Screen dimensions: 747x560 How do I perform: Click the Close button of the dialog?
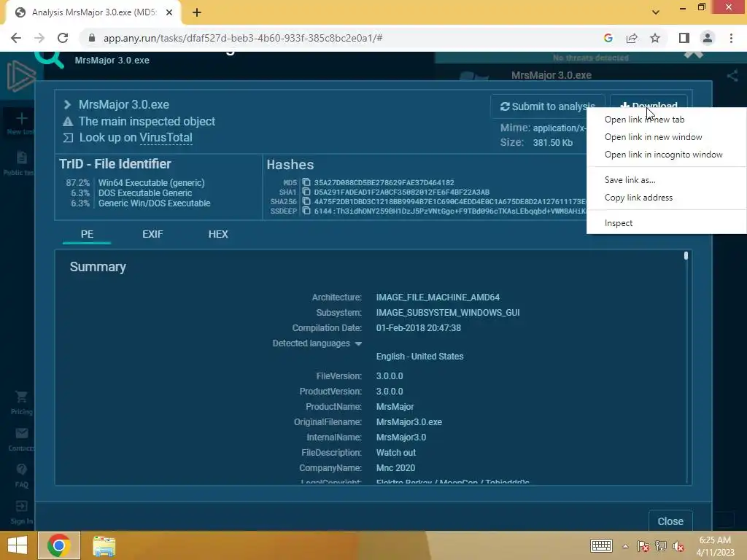670,521
